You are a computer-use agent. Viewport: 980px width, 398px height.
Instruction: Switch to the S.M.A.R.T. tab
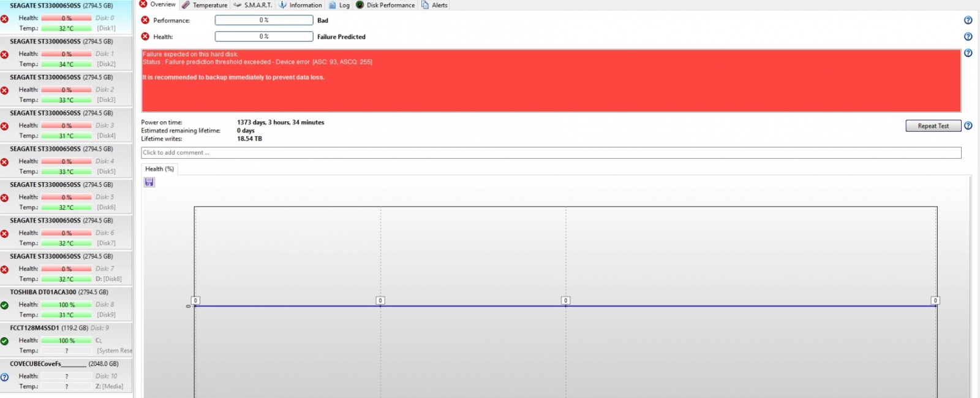252,5
